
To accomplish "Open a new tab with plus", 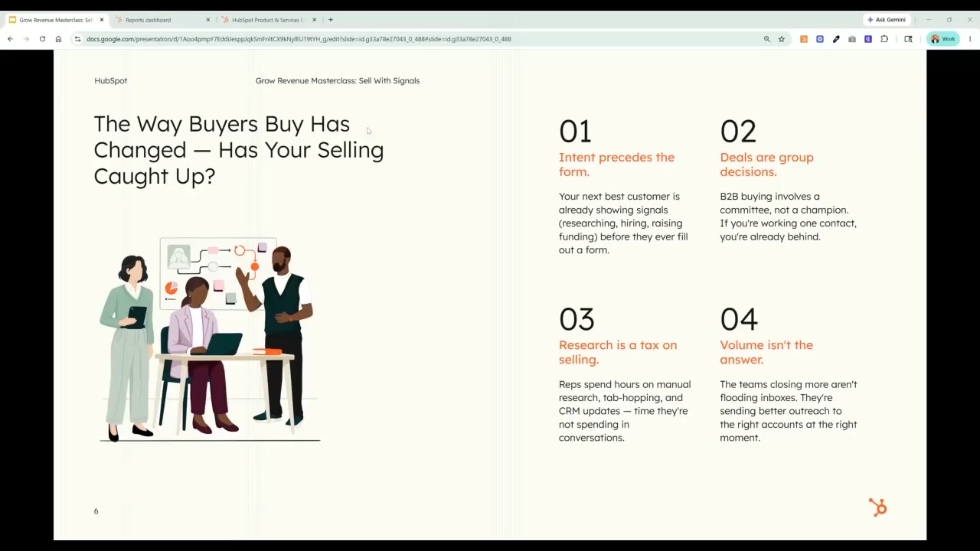I will [x=331, y=20].
